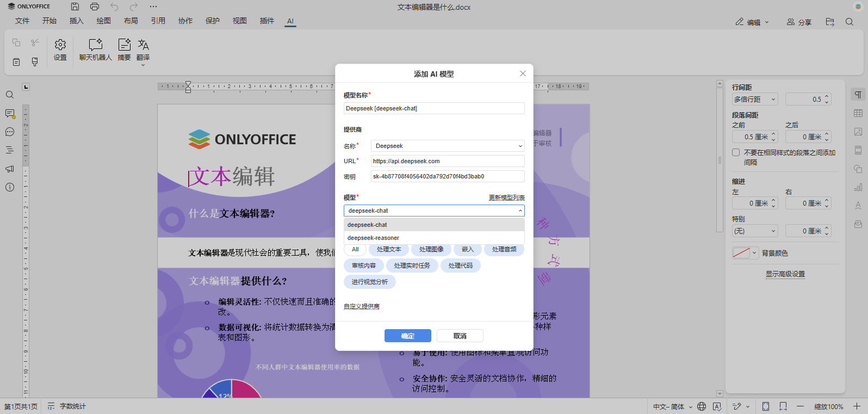Click the Redo arrow icon
The image size is (868, 414).
[x=134, y=7]
